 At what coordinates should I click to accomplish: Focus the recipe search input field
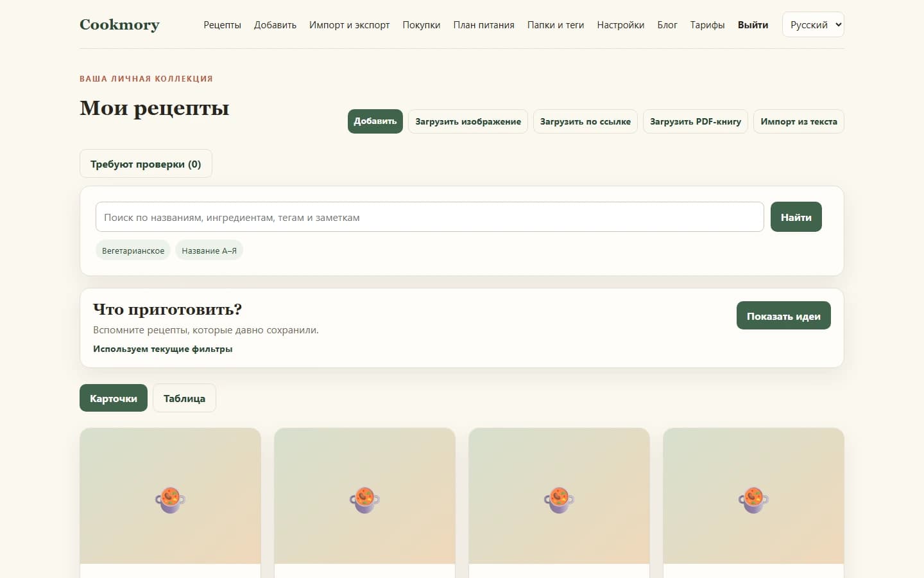point(429,217)
